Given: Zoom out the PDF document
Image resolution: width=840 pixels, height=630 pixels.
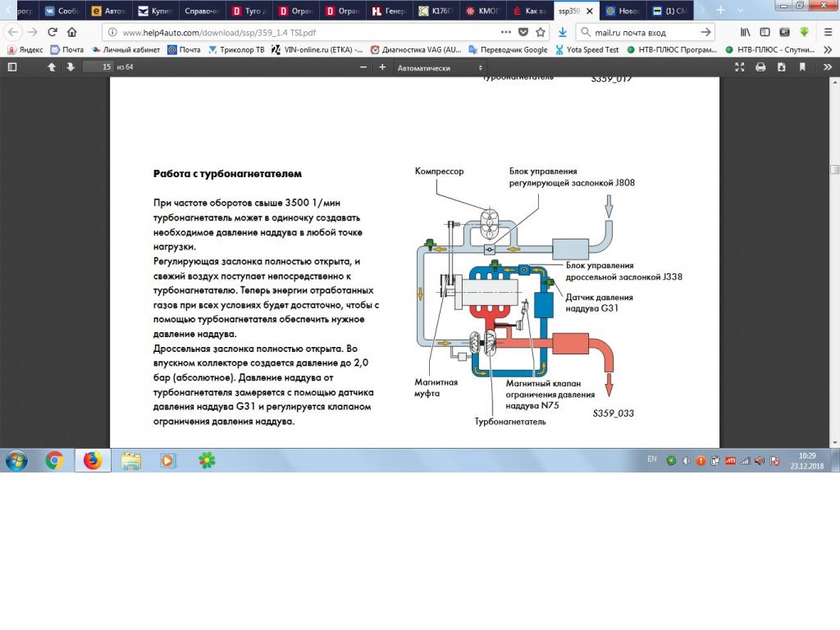Looking at the screenshot, I should point(363,67).
